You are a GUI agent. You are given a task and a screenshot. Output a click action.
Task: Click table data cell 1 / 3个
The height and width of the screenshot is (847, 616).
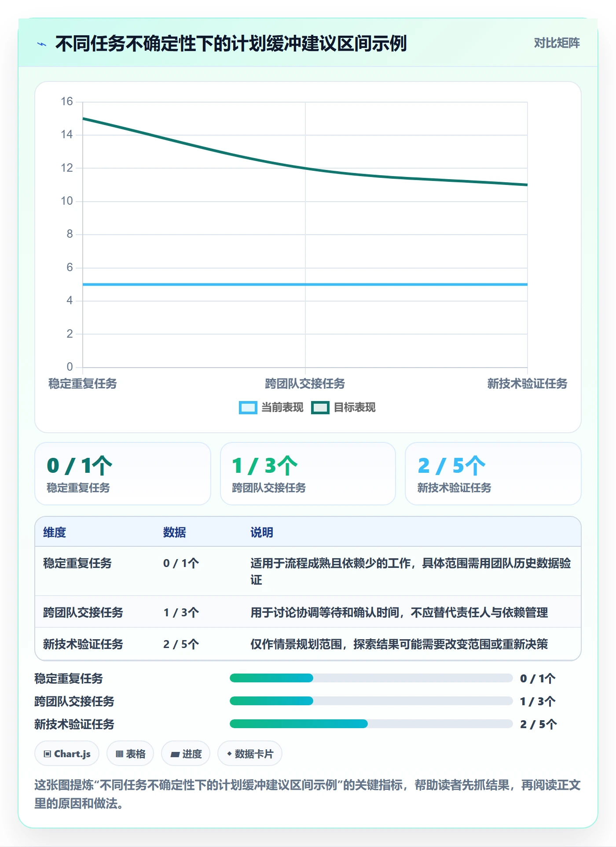181,612
